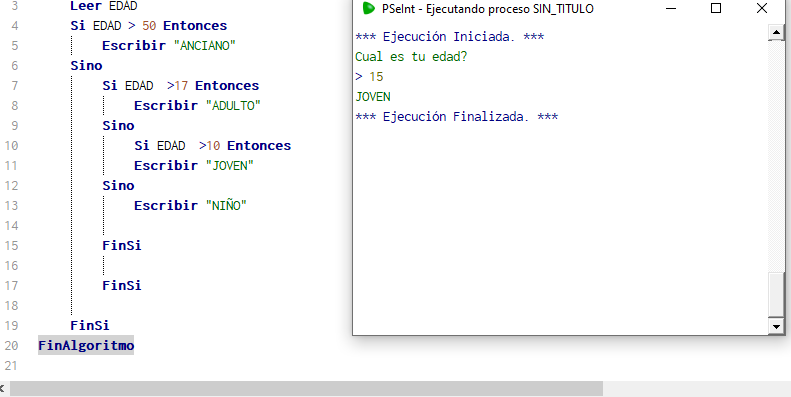The image size is (791, 397).
Task: Click the "ANCIANO" string in the code
Action: [205, 45]
